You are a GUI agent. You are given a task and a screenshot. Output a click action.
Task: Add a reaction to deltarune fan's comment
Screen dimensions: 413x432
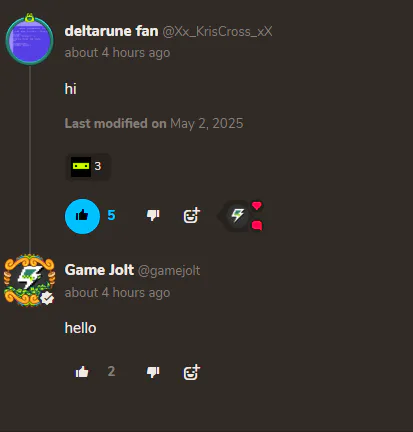click(x=192, y=216)
